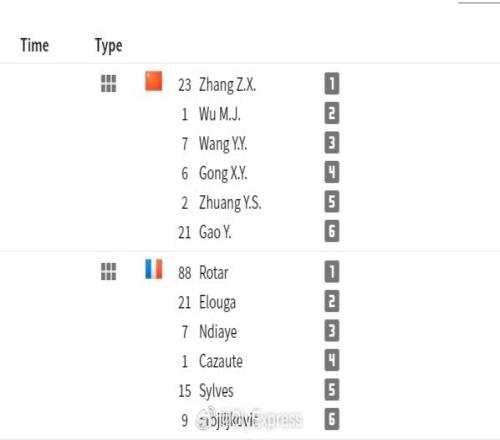Viewport: 500px width, 440px height.
Task: Click the France flag icon
Action: [x=154, y=269]
